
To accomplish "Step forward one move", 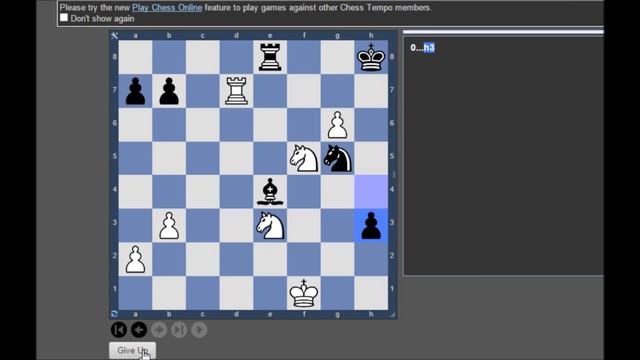I will tap(159, 330).
